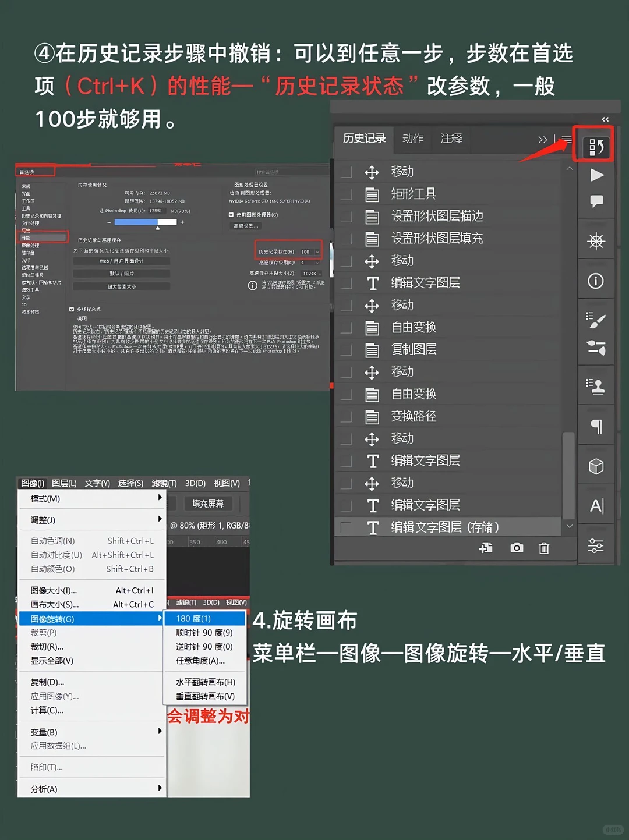The width and height of the screenshot is (629, 840).
Task: Set history brush source beside 移动 state
Action: point(346,171)
